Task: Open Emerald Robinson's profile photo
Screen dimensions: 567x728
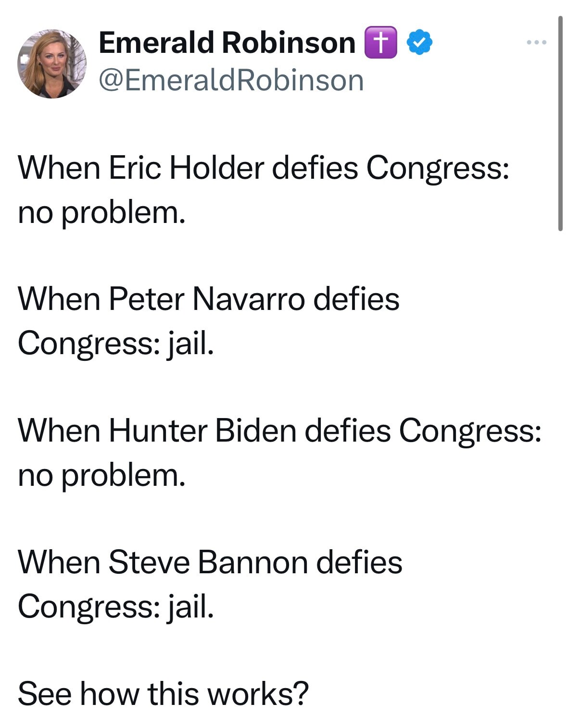Action: 52,64
